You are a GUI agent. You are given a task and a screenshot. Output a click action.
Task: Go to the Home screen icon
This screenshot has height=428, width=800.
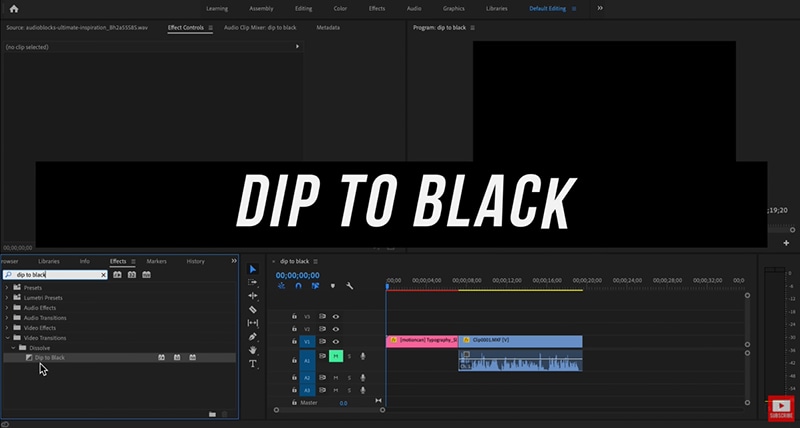point(14,9)
